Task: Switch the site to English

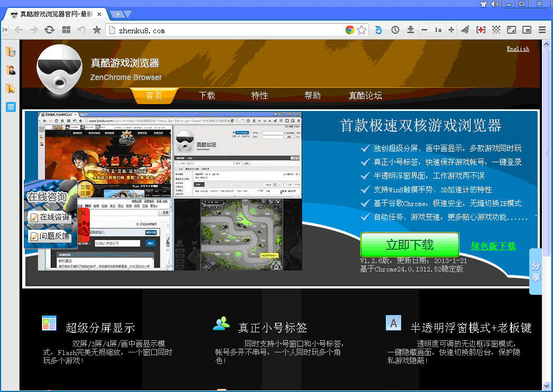Action: coord(518,49)
